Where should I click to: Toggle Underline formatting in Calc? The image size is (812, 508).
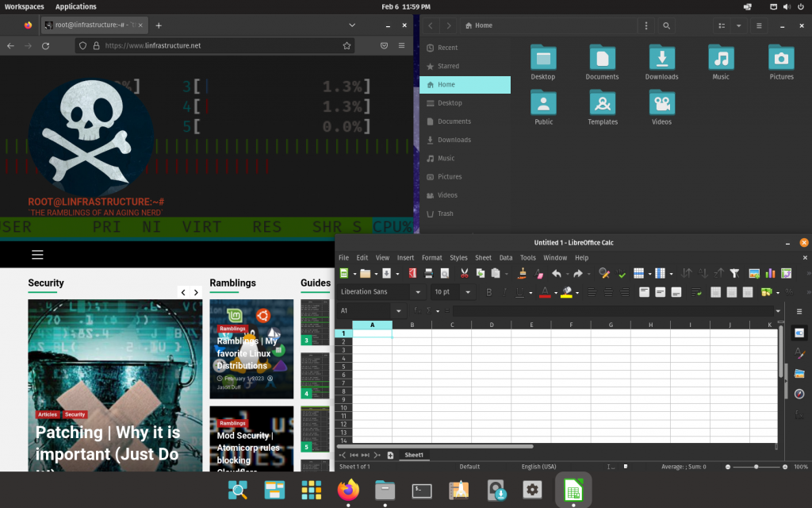pos(519,292)
